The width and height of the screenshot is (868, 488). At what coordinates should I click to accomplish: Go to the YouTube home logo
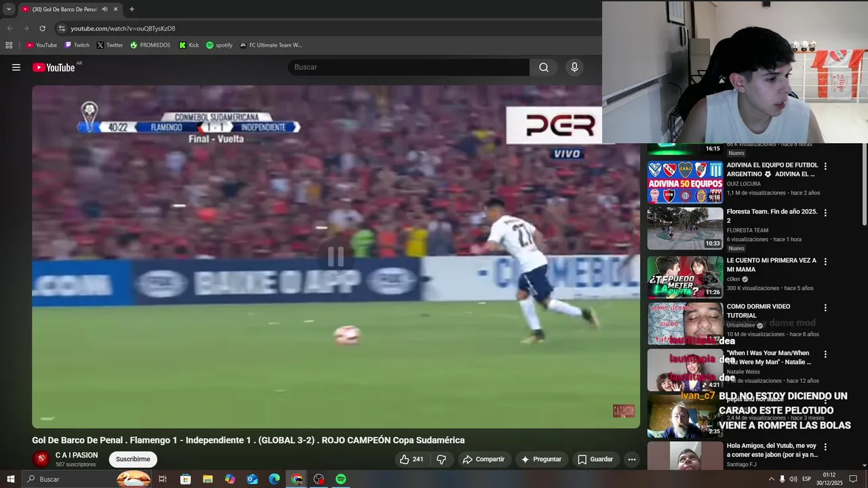click(x=54, y=67)
